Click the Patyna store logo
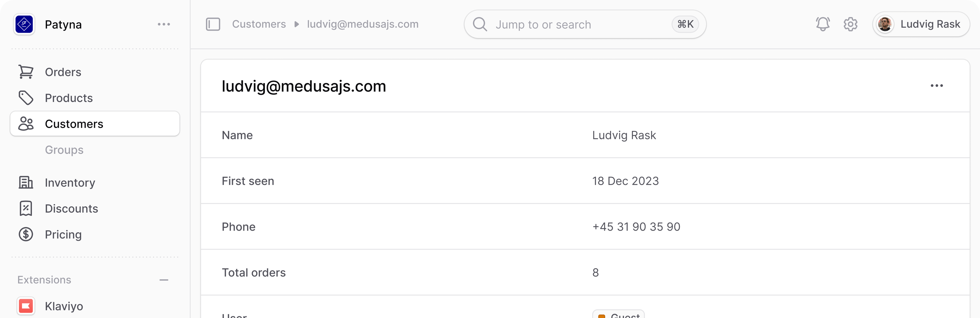 (x=24, y=24)
